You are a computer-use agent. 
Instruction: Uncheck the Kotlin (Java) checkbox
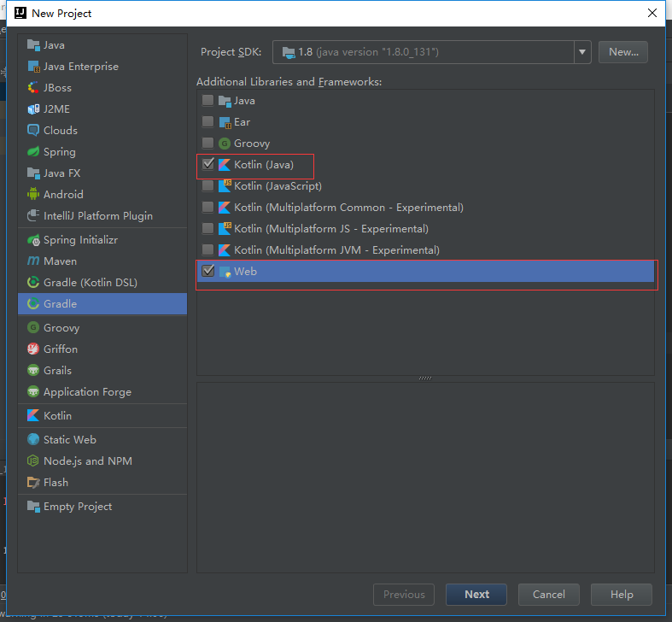click(x=207, y=164)
